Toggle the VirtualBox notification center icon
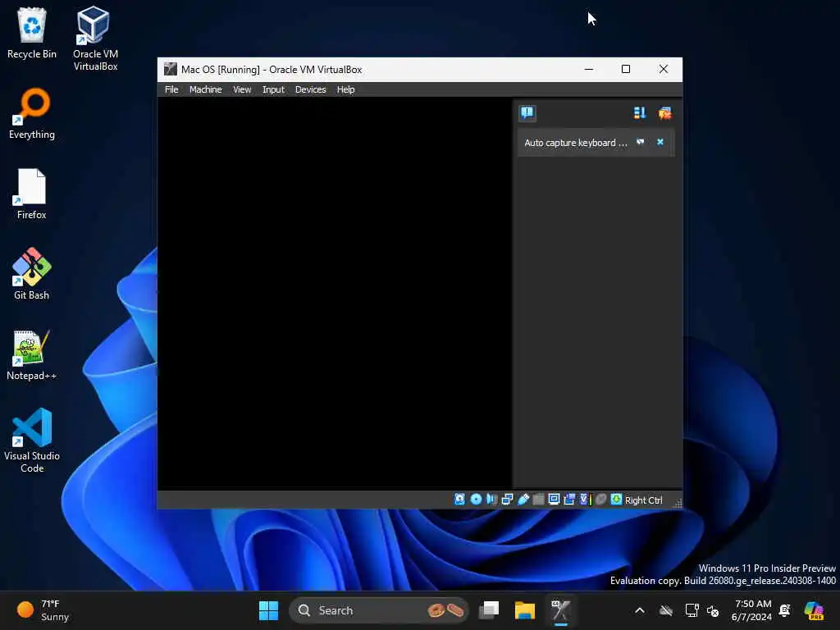 tap(527, 112)
